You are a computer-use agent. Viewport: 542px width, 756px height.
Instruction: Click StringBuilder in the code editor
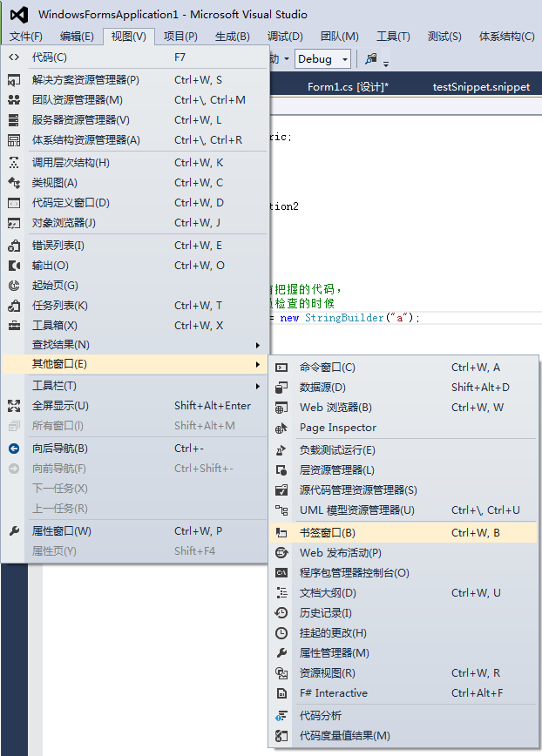[344, 318]
